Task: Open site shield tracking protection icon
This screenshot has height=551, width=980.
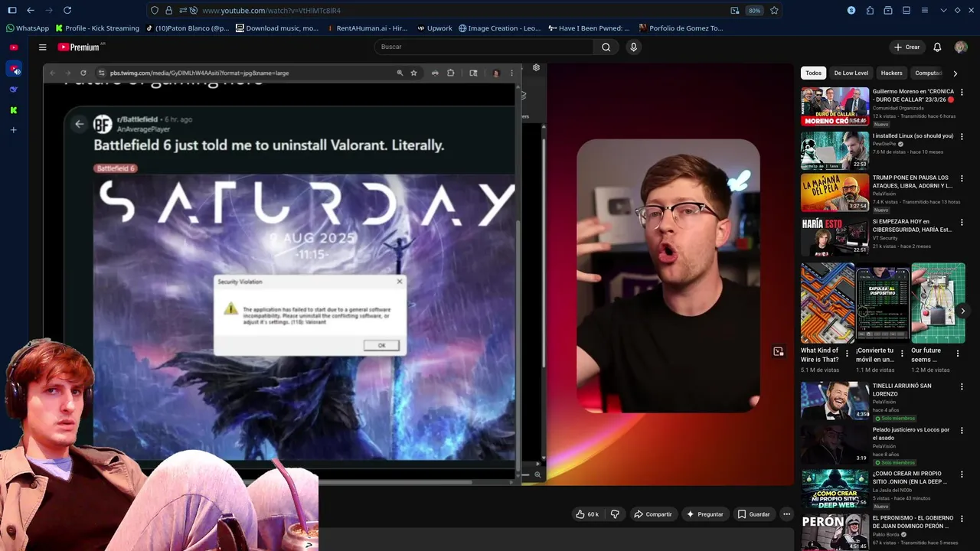Action: coord(155,11)
